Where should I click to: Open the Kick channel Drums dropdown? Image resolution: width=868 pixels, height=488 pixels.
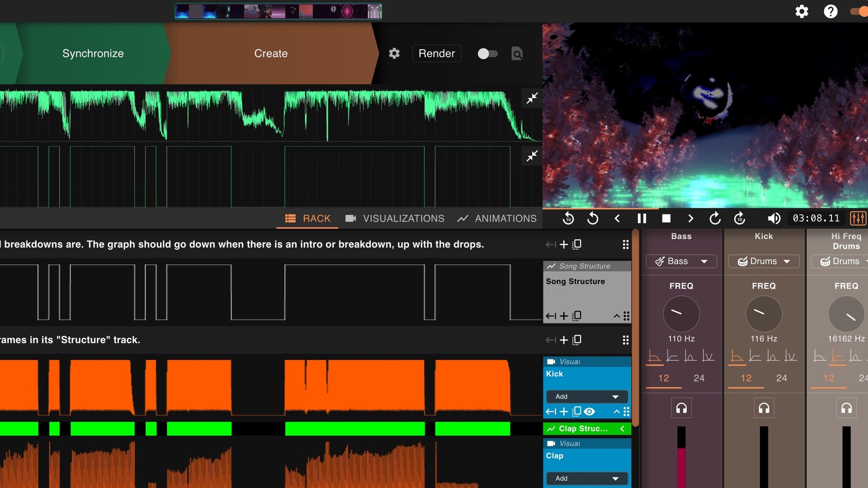point(764,261)
